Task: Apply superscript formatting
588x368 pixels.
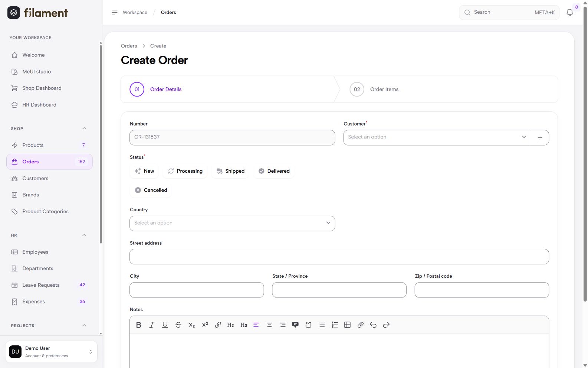Action: coord(205,325)
